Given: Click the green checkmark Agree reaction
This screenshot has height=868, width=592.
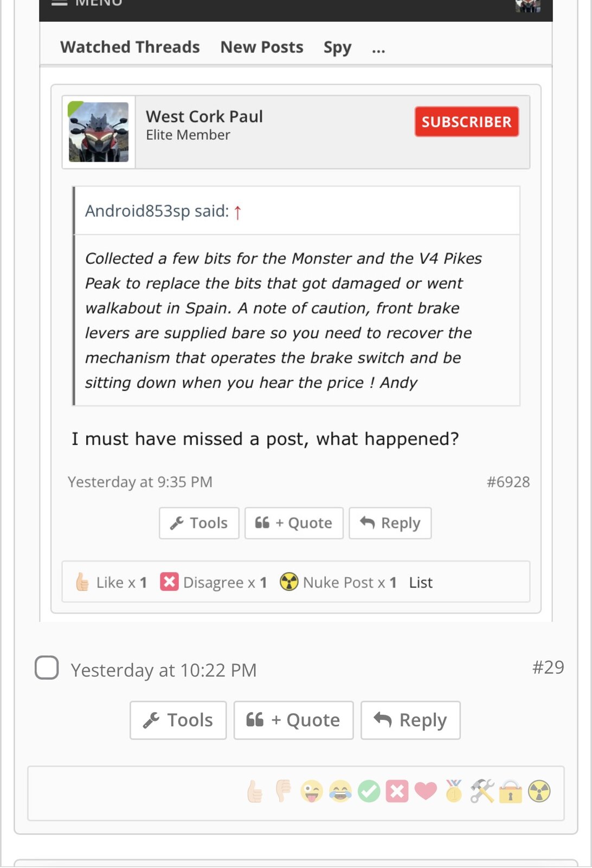Looking at the screenshot, I should pos(369,792).
